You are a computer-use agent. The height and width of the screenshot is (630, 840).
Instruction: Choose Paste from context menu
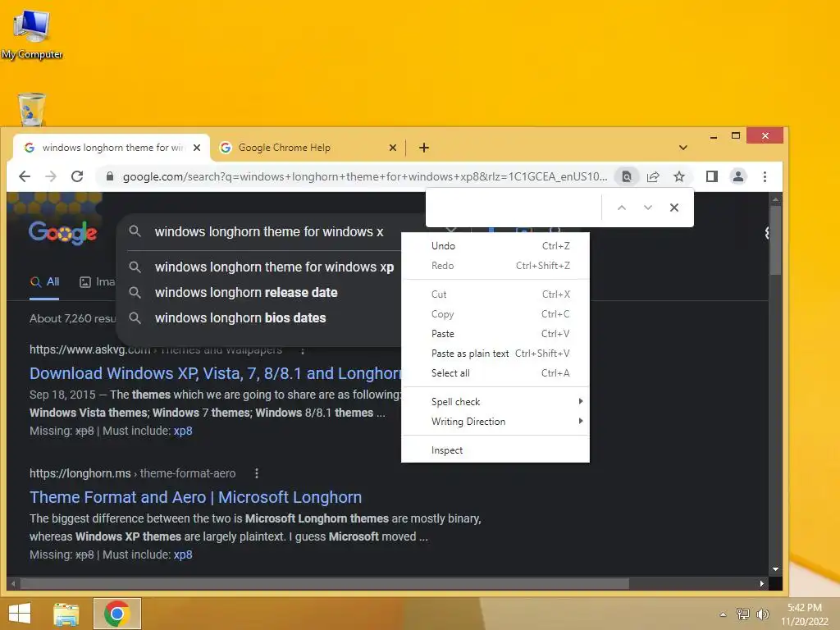495,334
